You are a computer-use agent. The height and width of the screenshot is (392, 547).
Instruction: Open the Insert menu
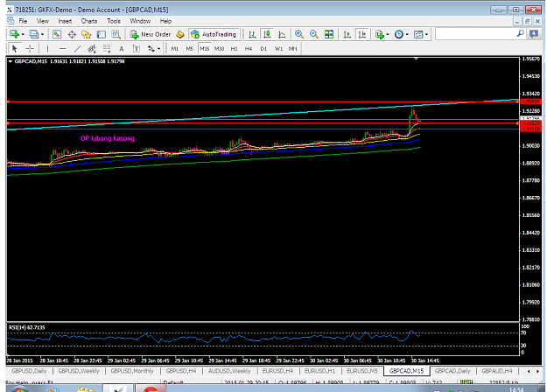65,21
